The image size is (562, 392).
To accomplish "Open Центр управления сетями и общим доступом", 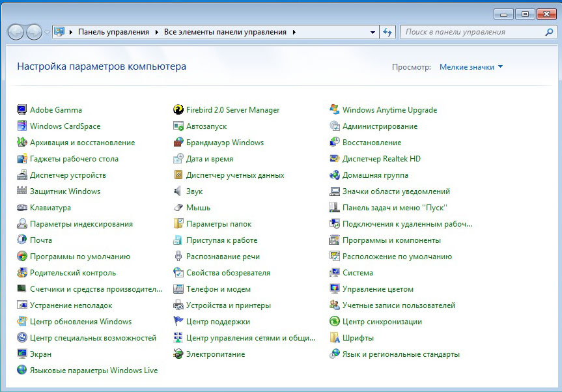I will 251,338.
